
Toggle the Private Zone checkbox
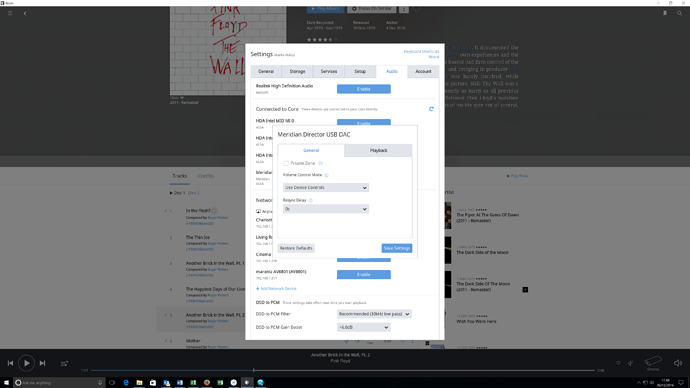point(286,163)
